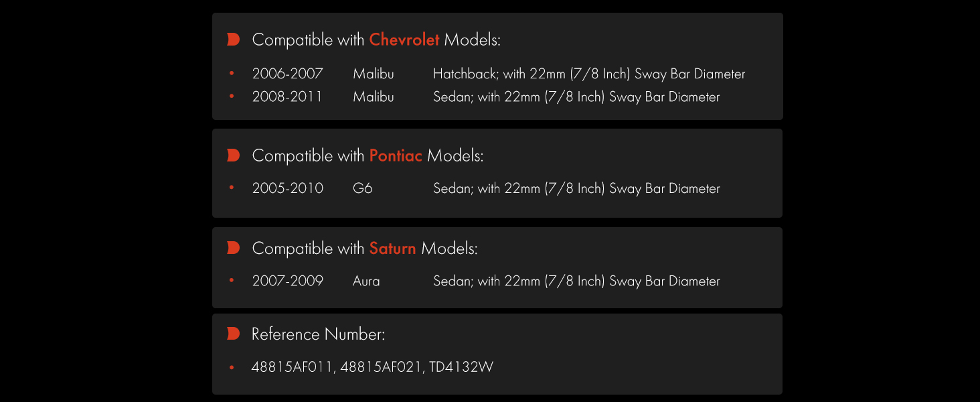Click the 2006-2007 year range
This screenshot has width=980, height=402.
click(x=288, y=74)
